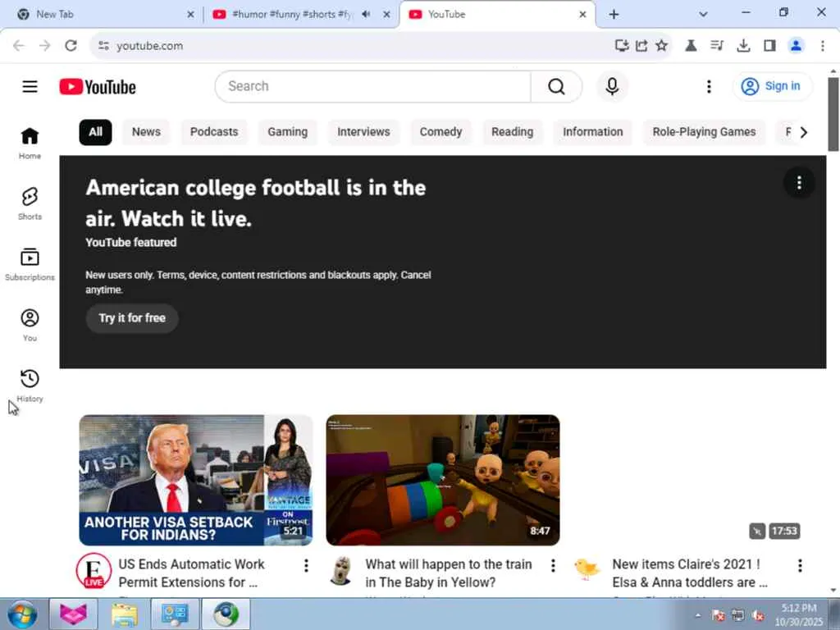Screen dimensions: 840x630
Task: Open options for US Ends Automatic Work video
Action: click(x=306, y=565)
